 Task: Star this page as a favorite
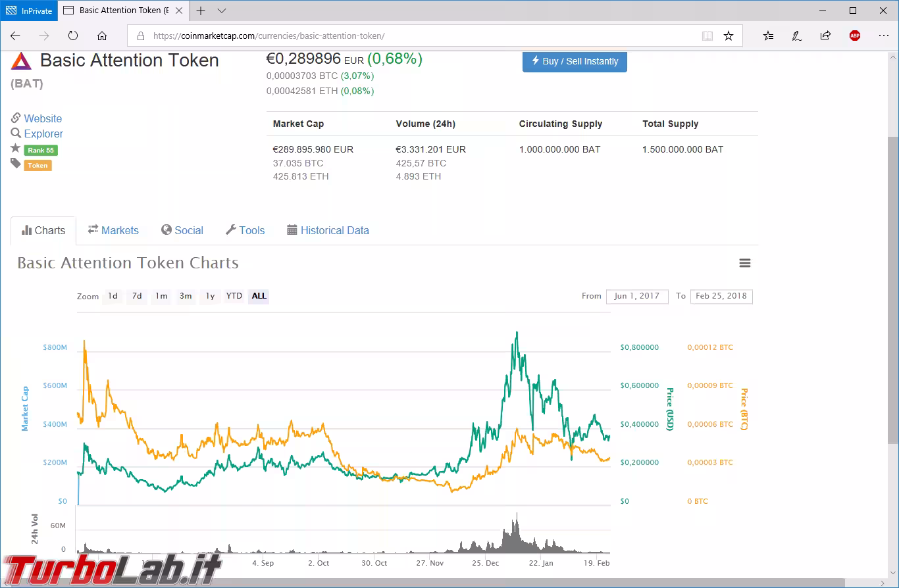point(729,36)
